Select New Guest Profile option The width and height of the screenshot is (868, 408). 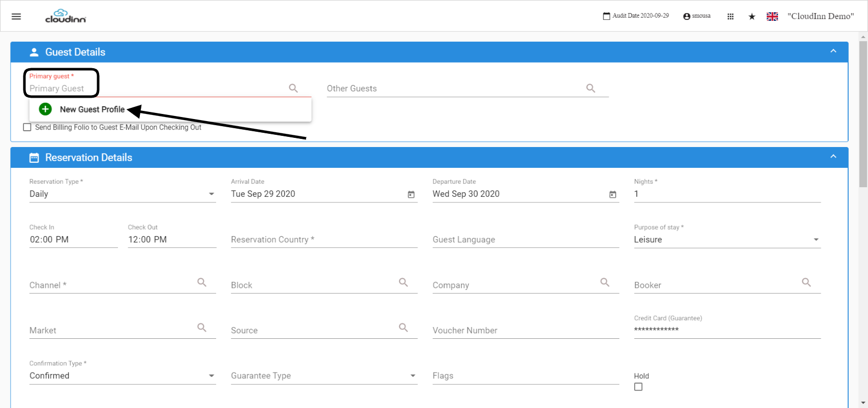170,109
